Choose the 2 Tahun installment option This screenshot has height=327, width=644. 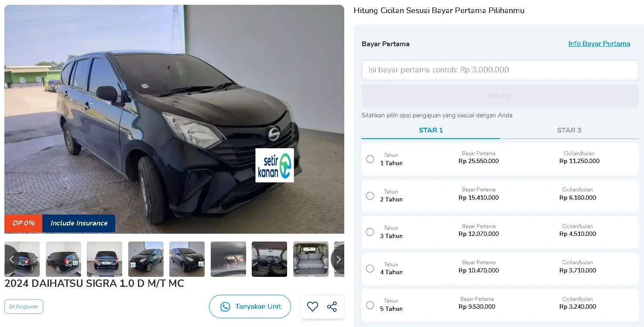pos(500,196)
